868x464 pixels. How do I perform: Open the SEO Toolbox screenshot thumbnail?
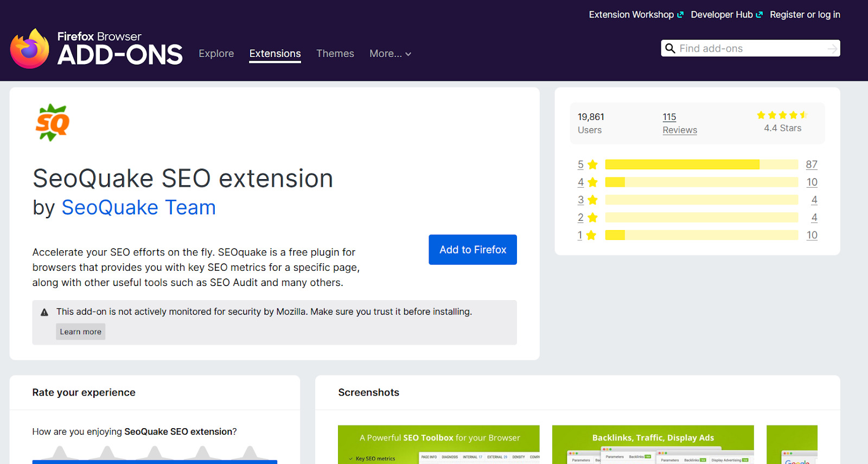pos(438,444)
